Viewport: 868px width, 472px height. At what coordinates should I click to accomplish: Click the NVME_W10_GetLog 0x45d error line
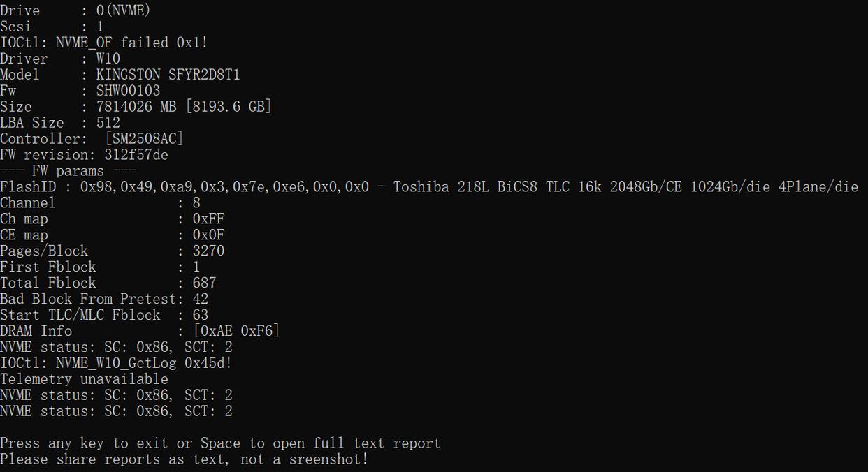click(x=116, y=363)
